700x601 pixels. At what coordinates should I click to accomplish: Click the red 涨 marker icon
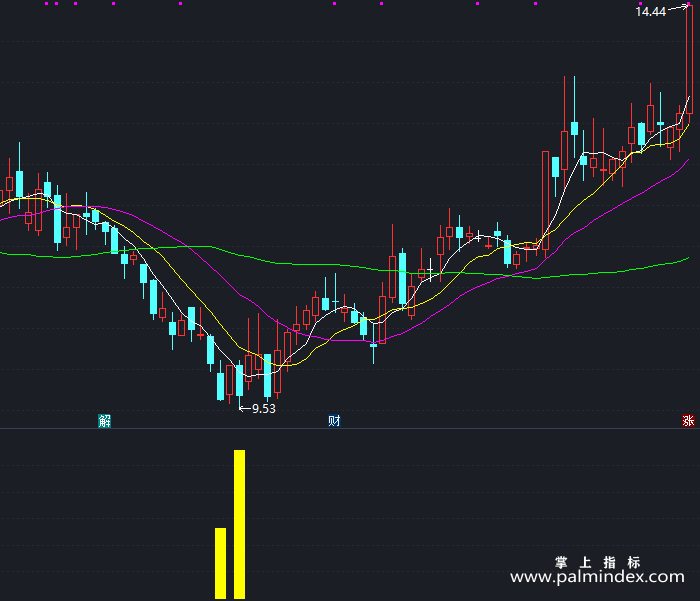688,421
